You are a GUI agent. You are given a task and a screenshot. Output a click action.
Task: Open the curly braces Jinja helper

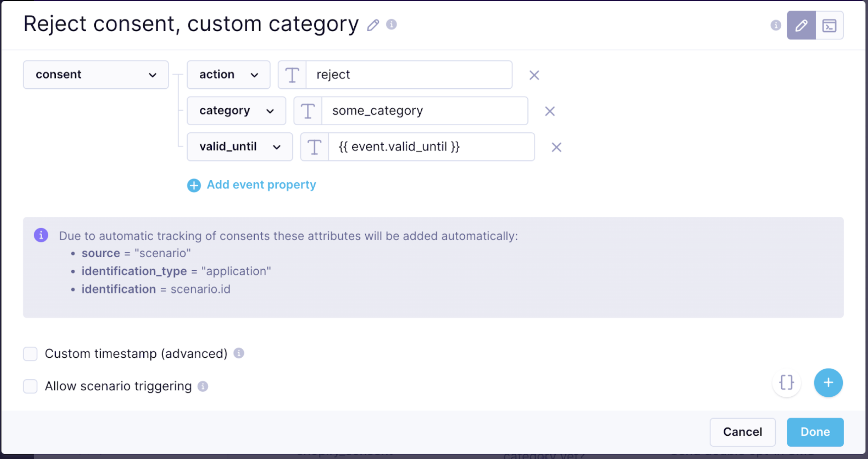point(786,383)
